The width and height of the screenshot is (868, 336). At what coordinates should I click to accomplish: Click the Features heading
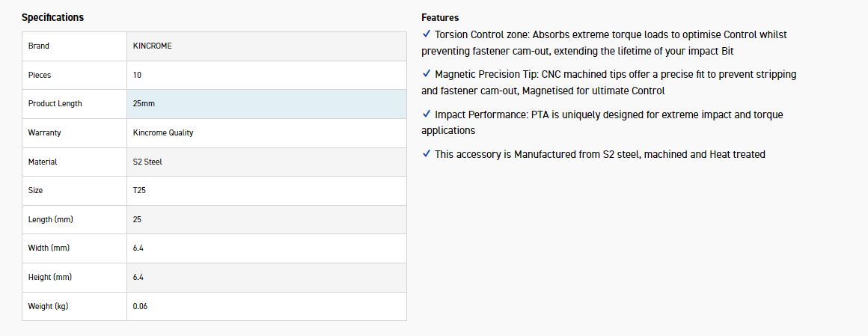[440, 17]
